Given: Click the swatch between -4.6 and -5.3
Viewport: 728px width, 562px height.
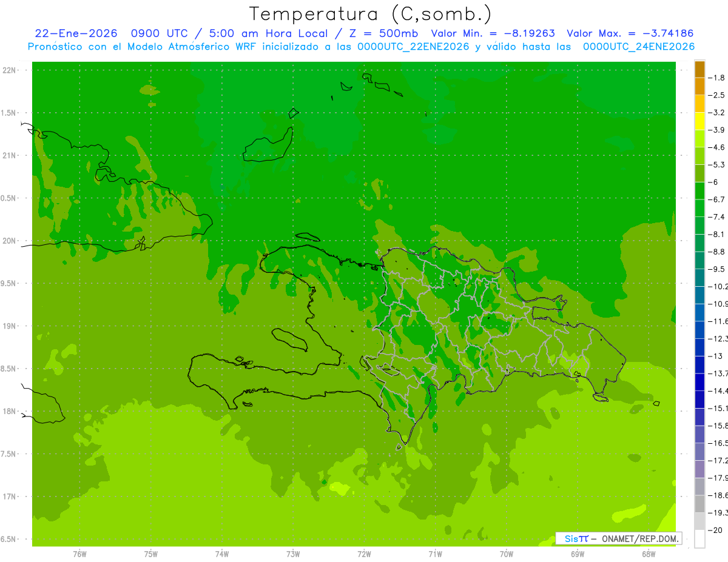Looking at the screenshot, I should point(699,155).
